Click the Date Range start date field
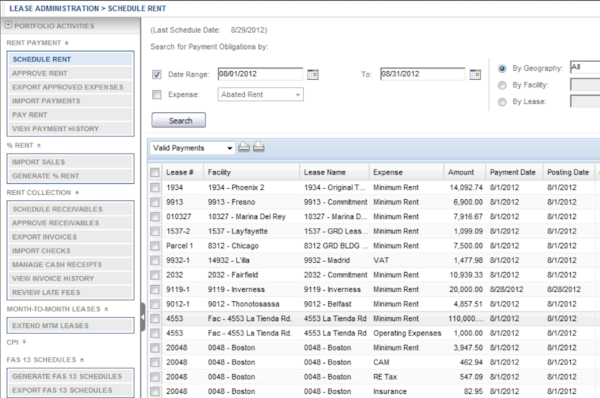The width and height of the screenshot is (600, 398). tap(260, 74)
